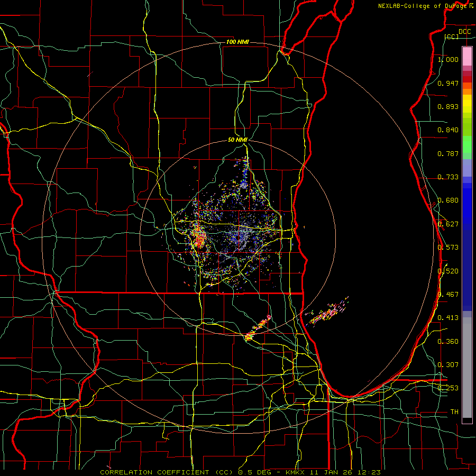Image resolution: width=476 pixels, height=476 pixels.
Task: Click the 0.947 scale value
Action: click(448, 83)
